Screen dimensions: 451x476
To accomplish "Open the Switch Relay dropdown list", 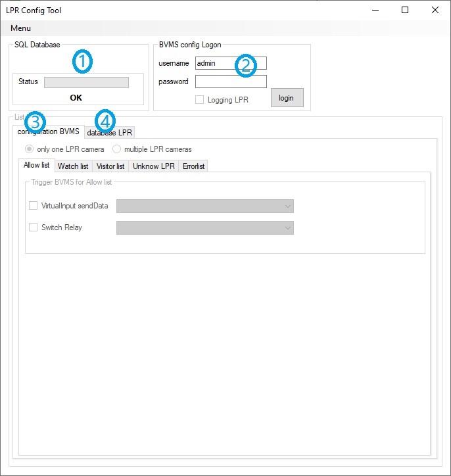I will tap(204, 228).
